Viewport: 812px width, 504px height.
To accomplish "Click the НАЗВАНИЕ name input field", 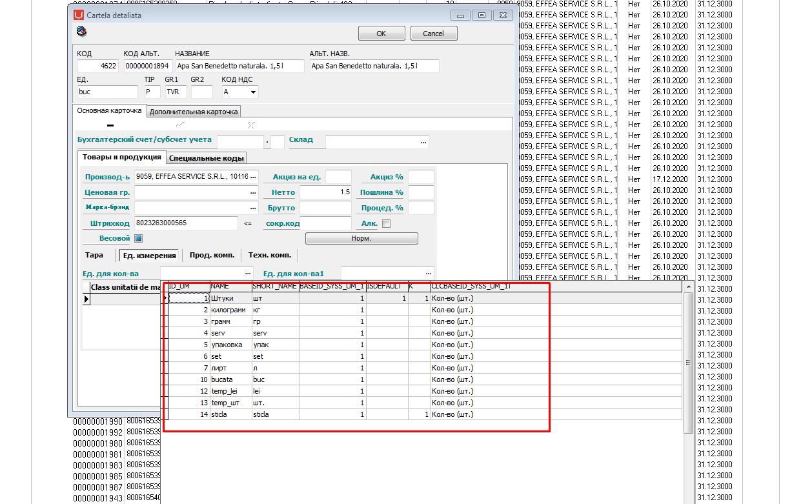I will point(239,66).
